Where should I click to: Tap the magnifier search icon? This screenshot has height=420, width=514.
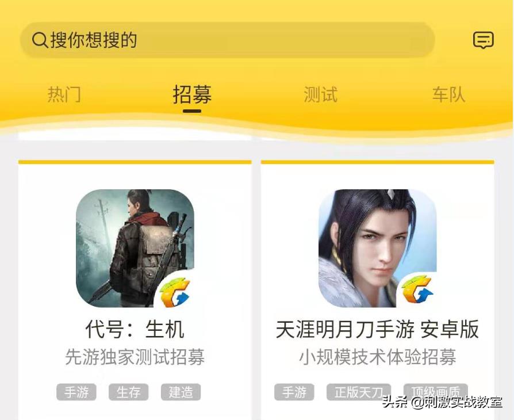[40, 40]
